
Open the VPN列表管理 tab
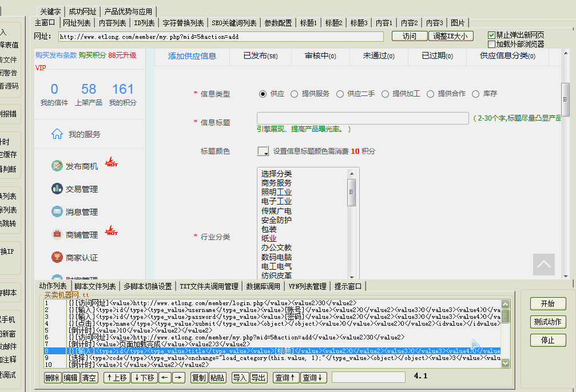[308, 286]
